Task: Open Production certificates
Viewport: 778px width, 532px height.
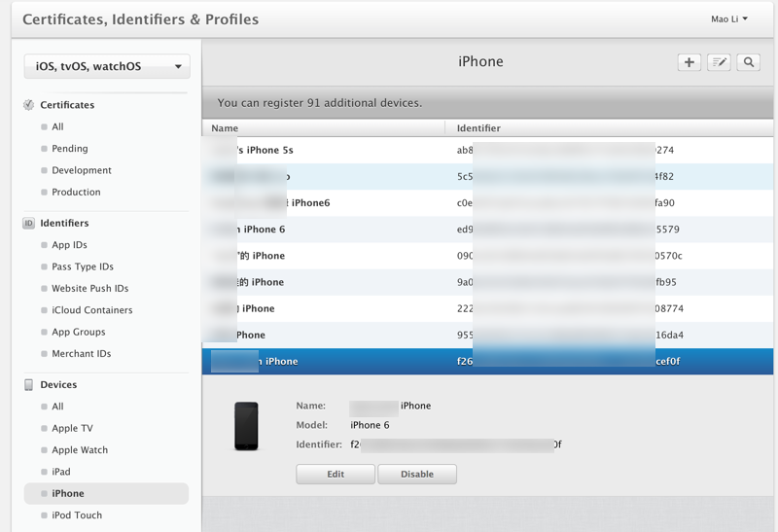Action: click(76, 192)
